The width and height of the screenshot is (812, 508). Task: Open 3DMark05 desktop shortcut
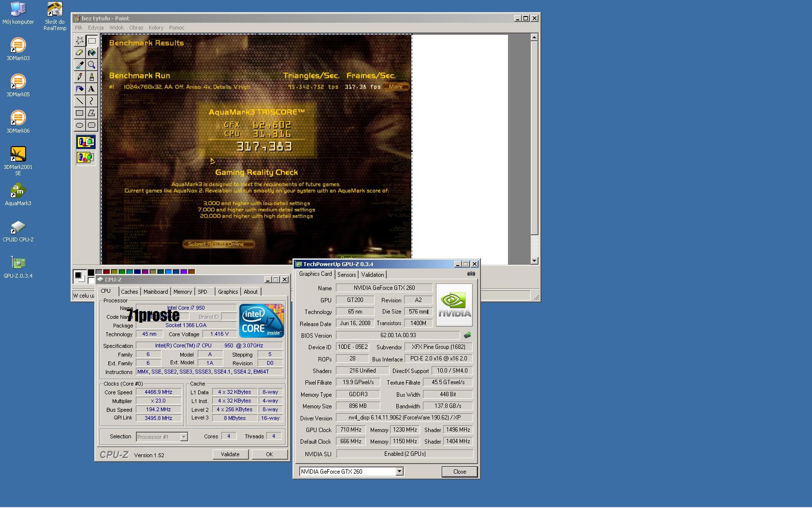click(x=18, y=85)
